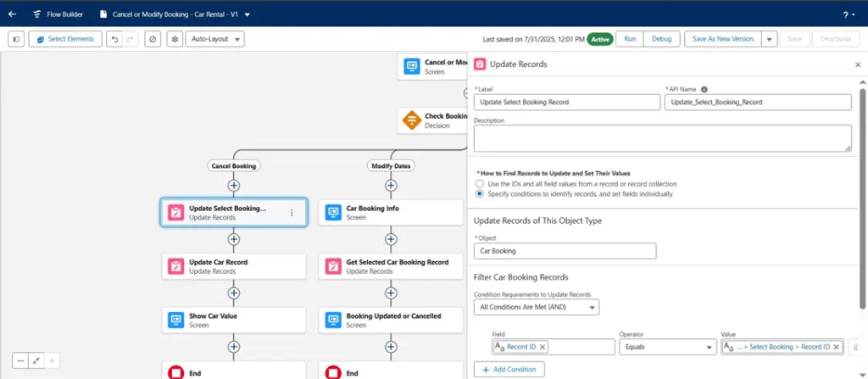Clear the Select Booking Record ID value
The width and height of the screenshot is (868, 379).
(836, 347)
